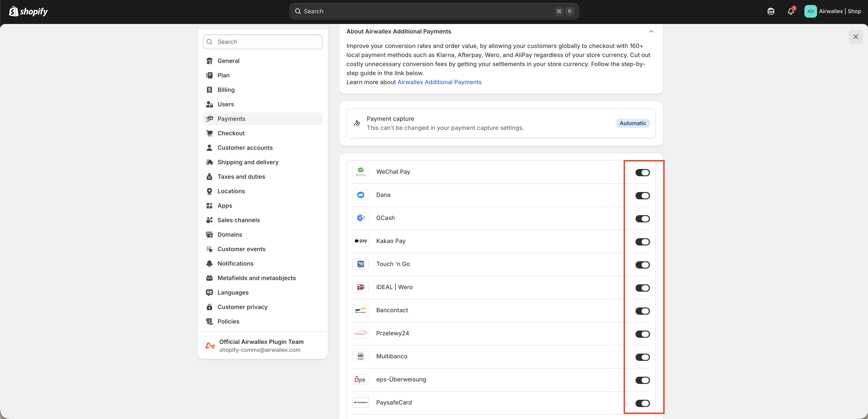Open the Sidekick assistant icon

coord(771,12)
